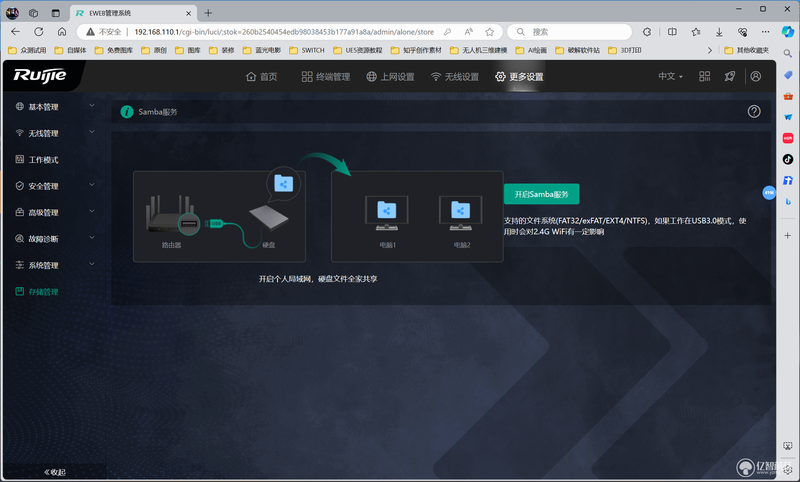This screenshot has height=482, width=800.
Task: Collapse the sidebar with 收起
Action: coord(55,472)
